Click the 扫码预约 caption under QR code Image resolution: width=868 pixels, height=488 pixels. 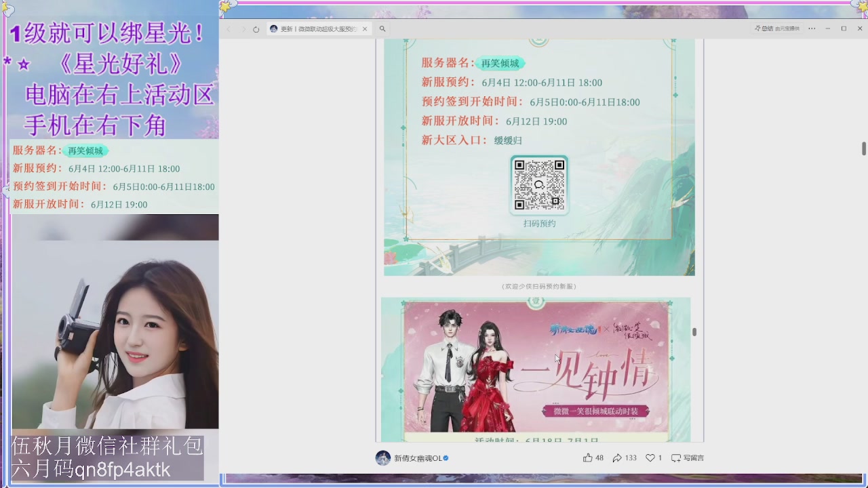(x=539, y=224)
